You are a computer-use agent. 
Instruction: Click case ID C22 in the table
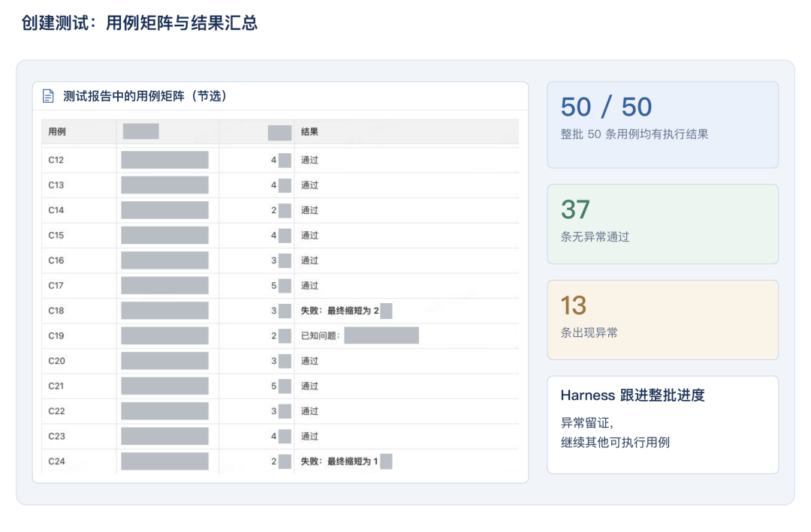[x=56, y=411]
